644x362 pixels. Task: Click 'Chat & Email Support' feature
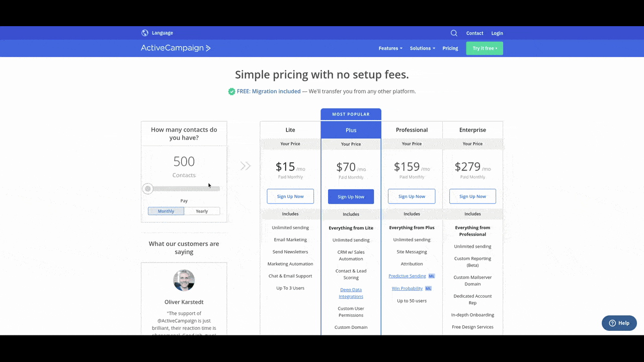pyautogui.click(x=290, y=276)
